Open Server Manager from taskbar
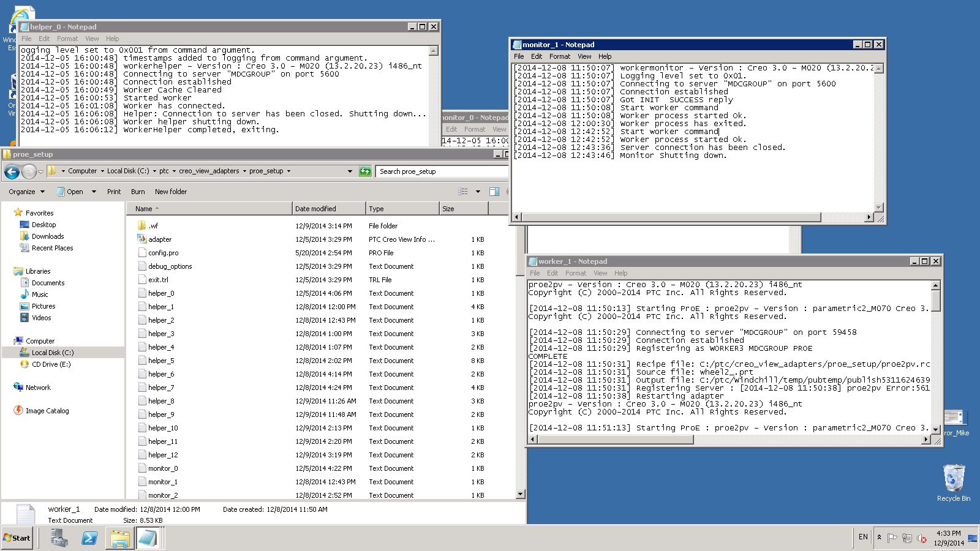Image resolution: width=980 pixels, height=551 pixels. (59, 538)
